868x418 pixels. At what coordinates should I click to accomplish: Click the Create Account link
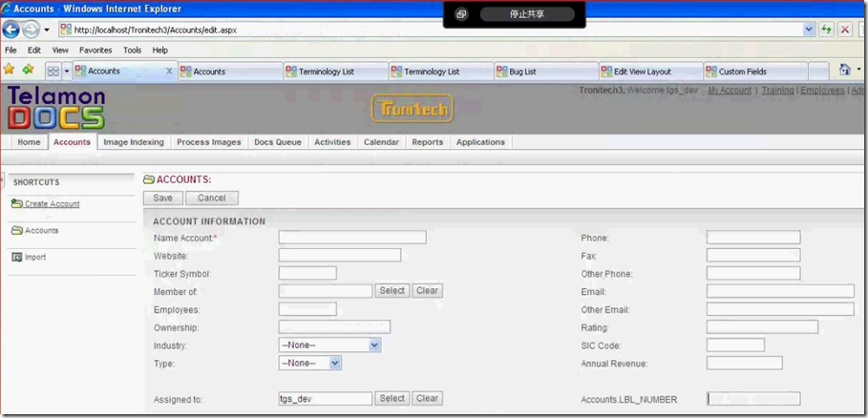52,203
